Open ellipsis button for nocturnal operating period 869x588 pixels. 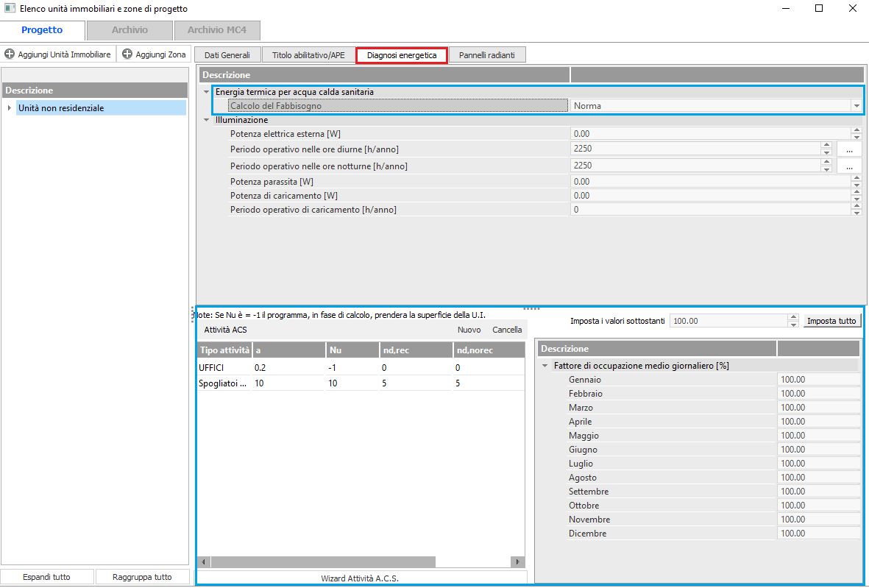(849, 166)
